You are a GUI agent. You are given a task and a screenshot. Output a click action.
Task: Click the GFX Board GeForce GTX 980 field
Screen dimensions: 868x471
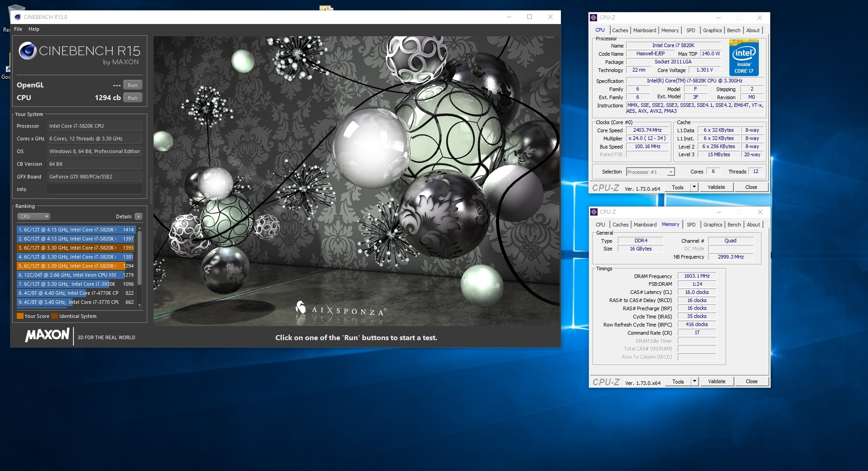[x=95, y=177]
